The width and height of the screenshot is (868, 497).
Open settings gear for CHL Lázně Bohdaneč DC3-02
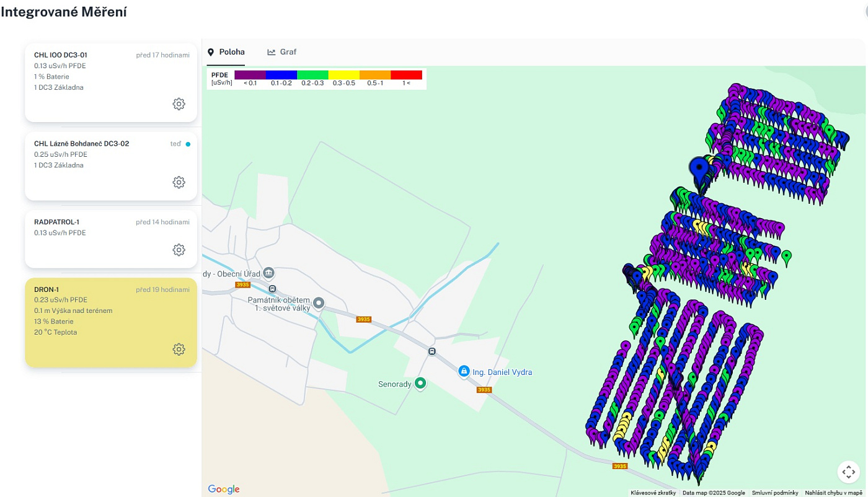click(179, 182)
